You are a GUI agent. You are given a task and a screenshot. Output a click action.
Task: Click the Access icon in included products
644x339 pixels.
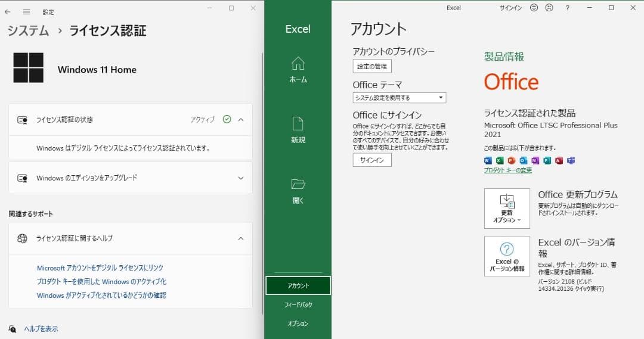pos(559,160)
